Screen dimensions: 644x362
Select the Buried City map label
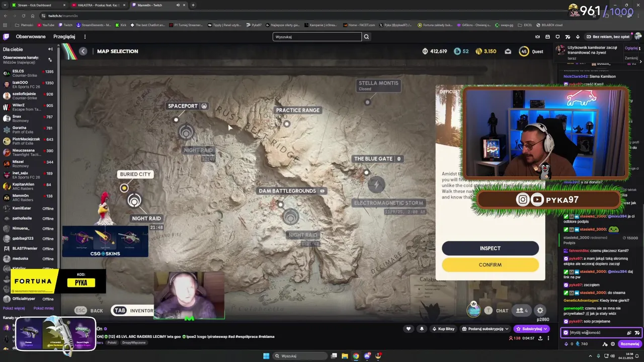pos(135,174)
